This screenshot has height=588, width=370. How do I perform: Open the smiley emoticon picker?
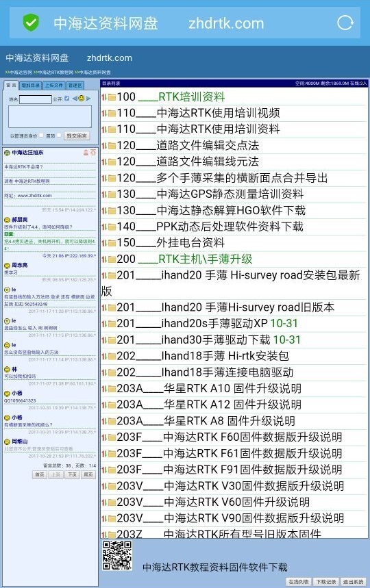[82, 99]
